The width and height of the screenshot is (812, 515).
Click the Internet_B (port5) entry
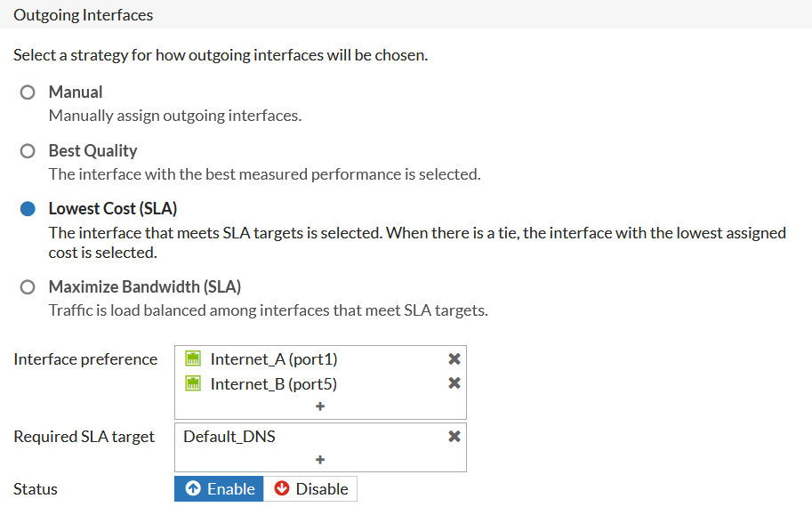pos(274,384)
